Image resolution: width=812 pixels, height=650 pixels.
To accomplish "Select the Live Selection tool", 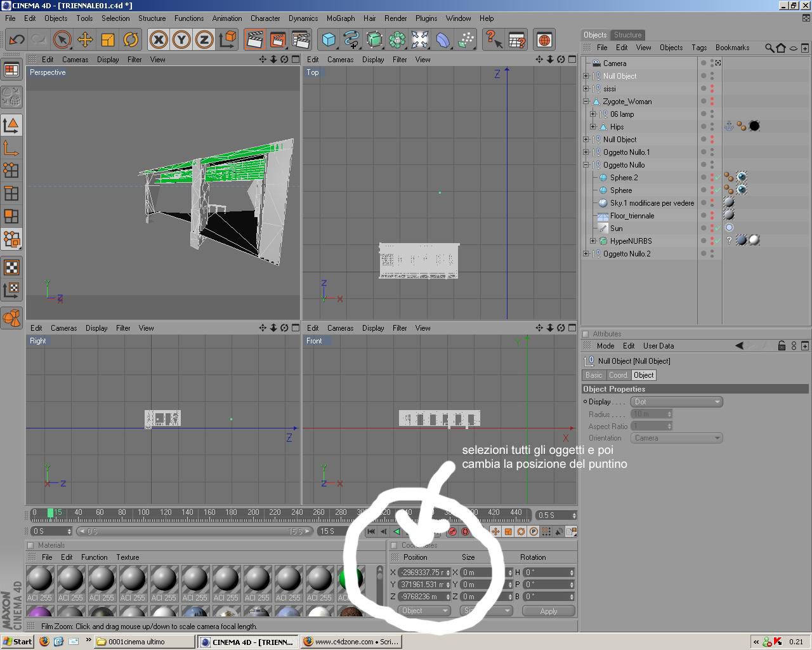I will coord(62,40).
